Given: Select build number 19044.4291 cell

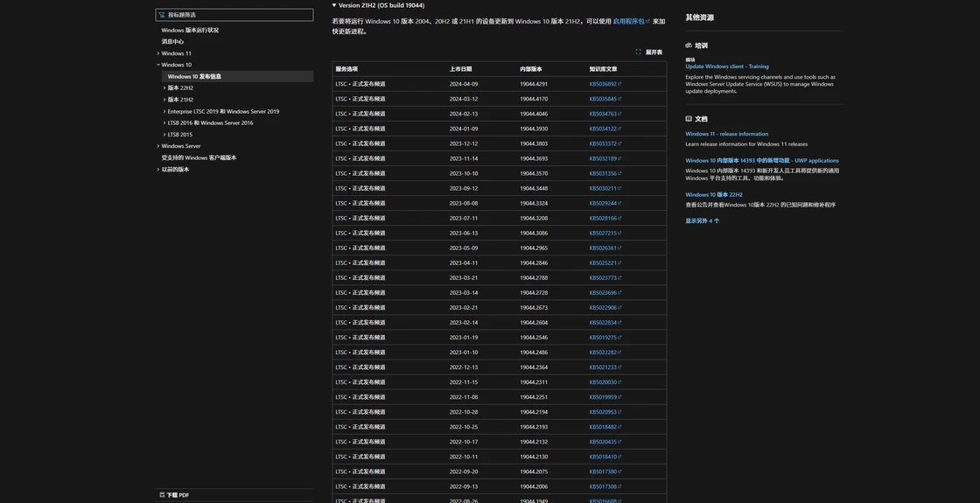Looking at the screenshot, I should 533,84.
